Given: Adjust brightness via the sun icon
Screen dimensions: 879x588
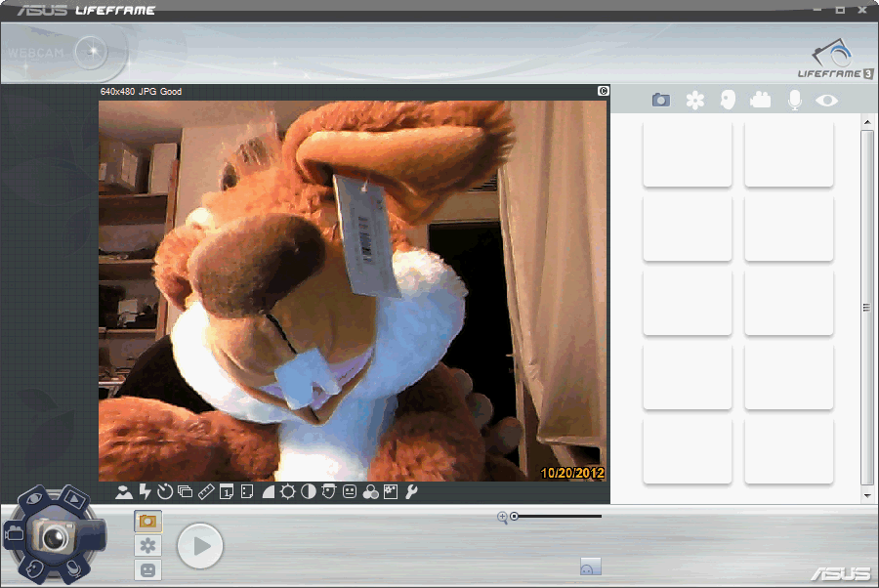Looking at the screenshot, I should (x=287, y=492).
